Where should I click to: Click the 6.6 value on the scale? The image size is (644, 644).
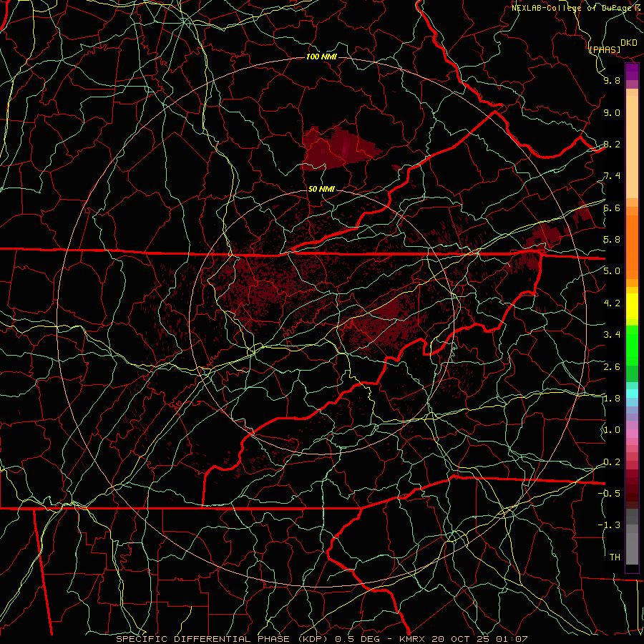(x=612, y=208)
